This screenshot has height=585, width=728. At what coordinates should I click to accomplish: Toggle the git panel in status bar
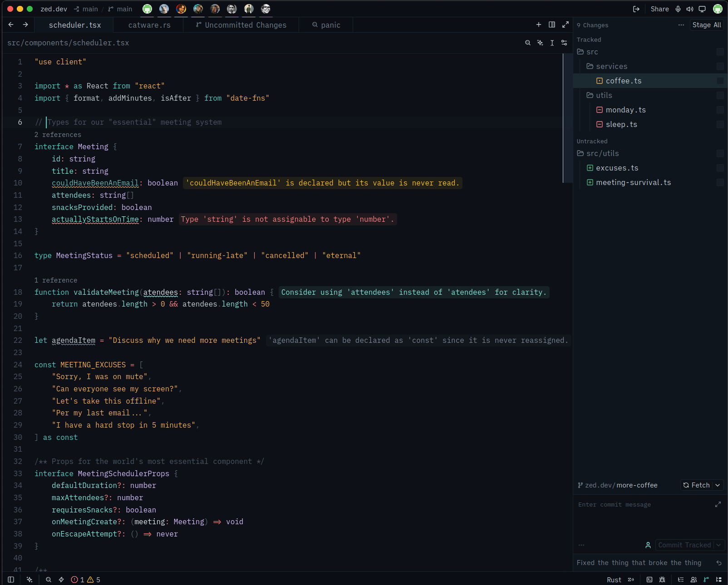(706, 580)
